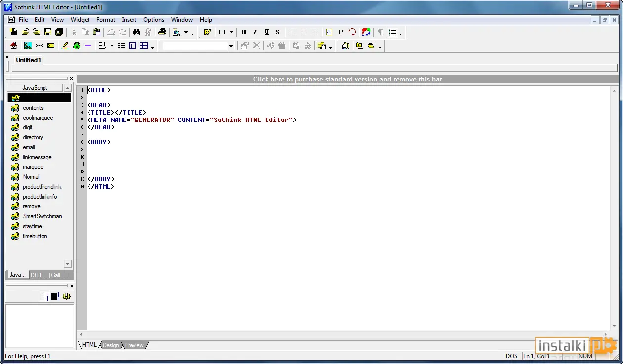Click the frame layout icon
Screen dimensions: 623x364
coord(133,46)
